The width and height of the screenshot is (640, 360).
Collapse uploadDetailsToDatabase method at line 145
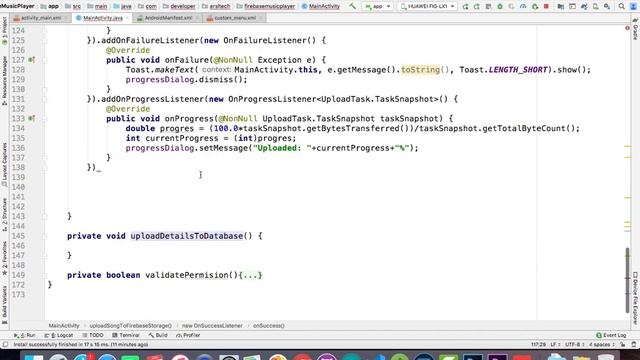(x=45, y=236)
